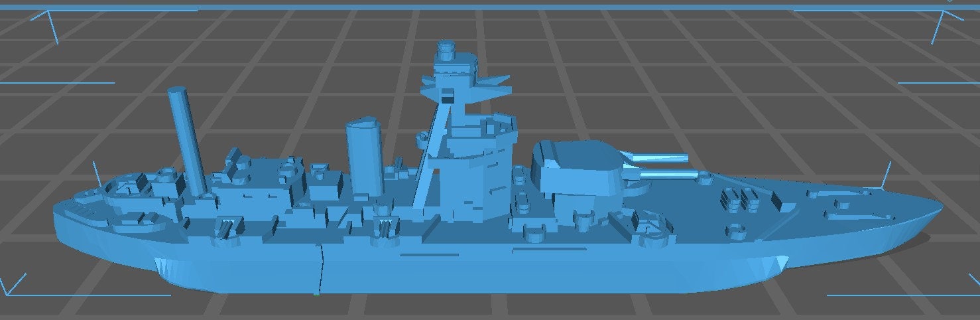
Task: Select the twin gun barrels of the turret
Action: coord(660,165)
